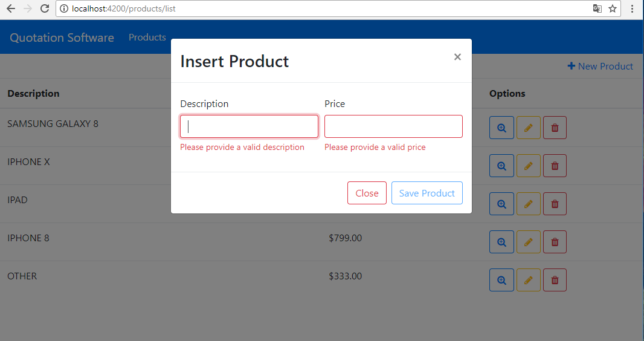This screenshot has height=341, width=644.
Task: Click the Description input field
Action: tap(250, 126)
